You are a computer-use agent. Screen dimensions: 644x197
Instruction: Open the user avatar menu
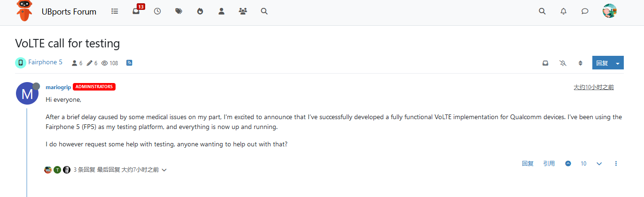[x=609, y=11]
